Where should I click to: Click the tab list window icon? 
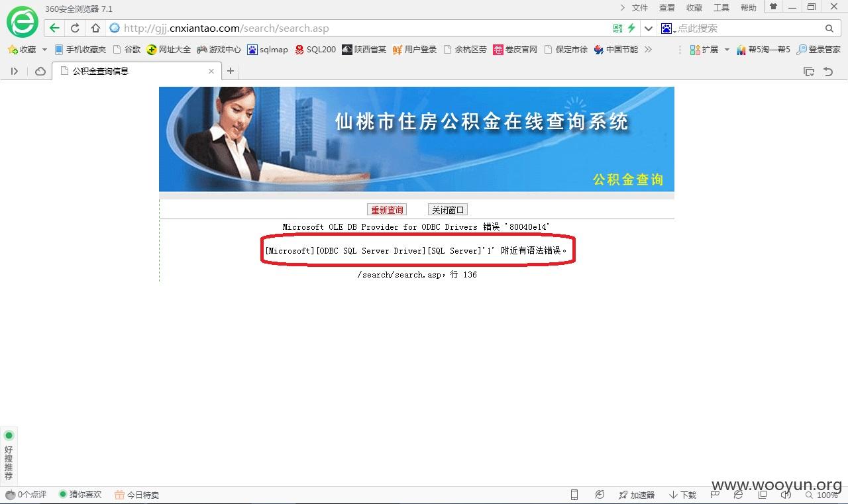tap(809, 71)
